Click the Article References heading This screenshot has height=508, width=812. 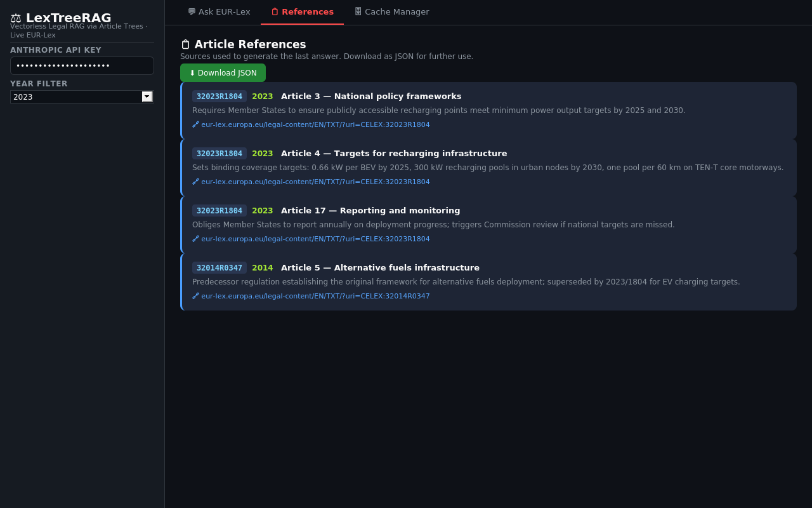pos(250,44)
